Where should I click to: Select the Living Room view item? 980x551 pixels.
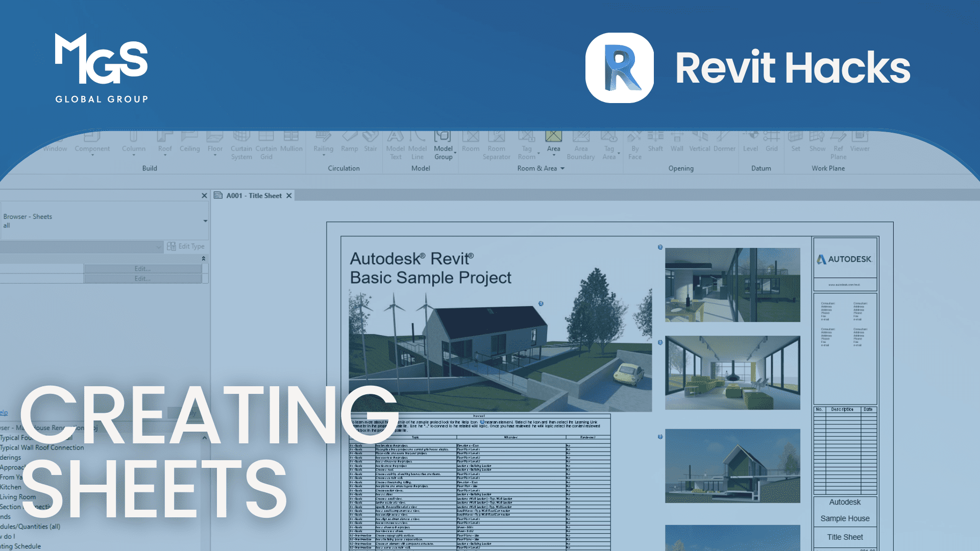(x=18, y=497)
